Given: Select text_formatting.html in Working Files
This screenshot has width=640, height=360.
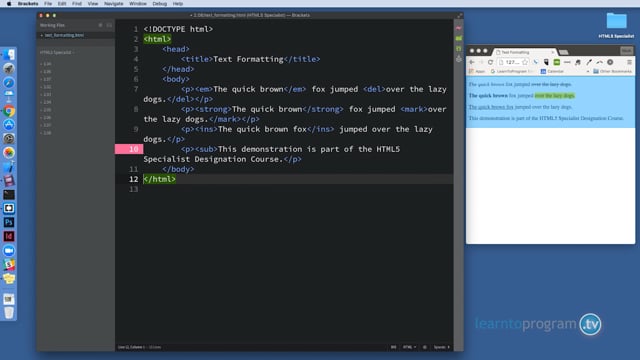Looking at the screenshot, I should tap(64, 35).
